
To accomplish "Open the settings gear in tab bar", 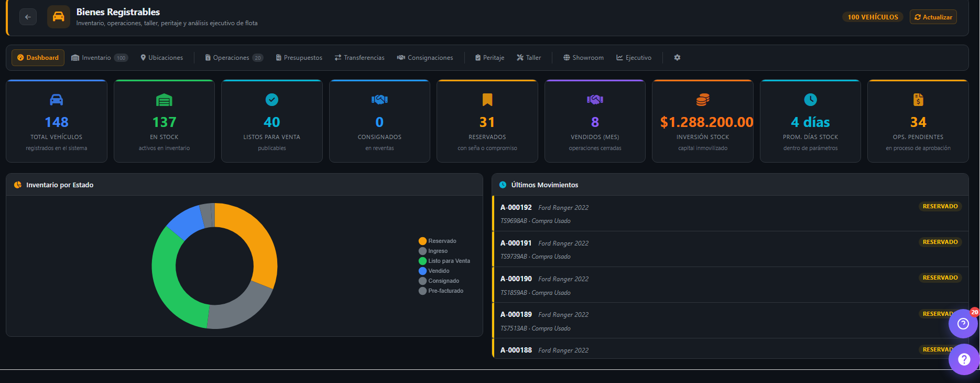I will click(677, 58).
